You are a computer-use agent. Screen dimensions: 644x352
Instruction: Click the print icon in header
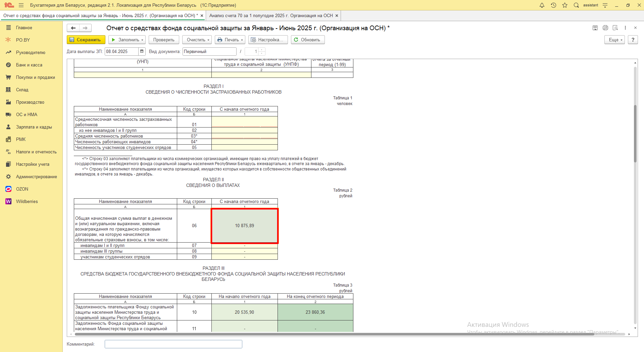(x=605, y=28)
